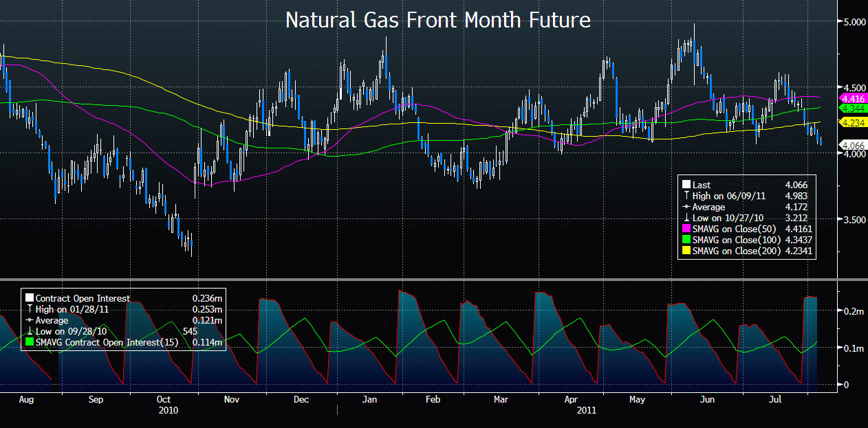Select the green 4.344 axis price tag
The image size is (868, 428).
[852, 109]
